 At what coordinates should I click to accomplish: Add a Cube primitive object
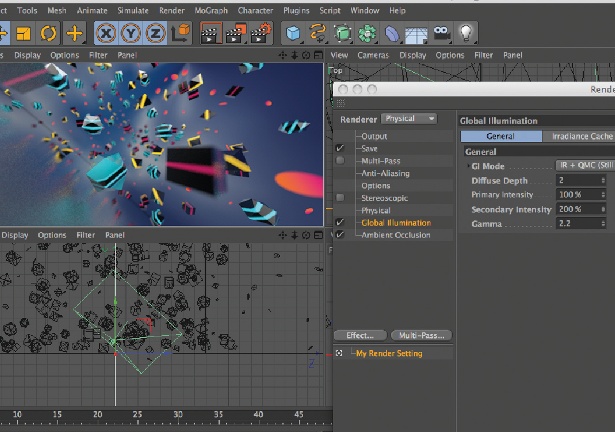pos(294,33)
